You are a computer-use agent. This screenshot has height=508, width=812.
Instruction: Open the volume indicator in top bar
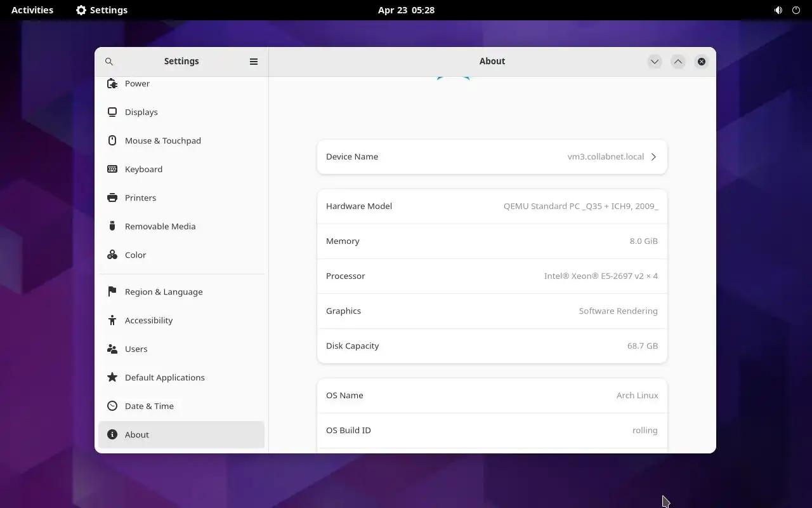click(x=778, y=10)
